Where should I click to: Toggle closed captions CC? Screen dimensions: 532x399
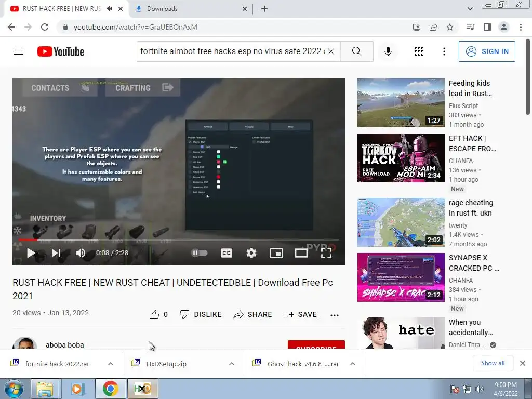[227, 253]
